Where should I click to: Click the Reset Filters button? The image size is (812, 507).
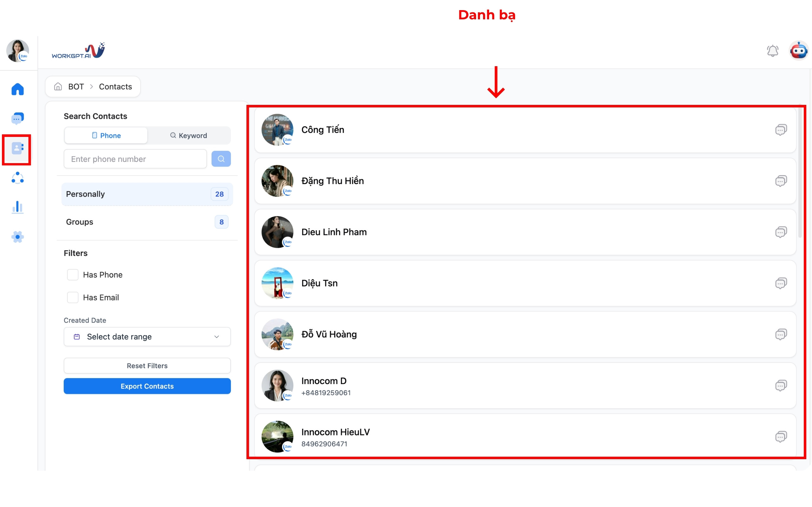[147, 366]
